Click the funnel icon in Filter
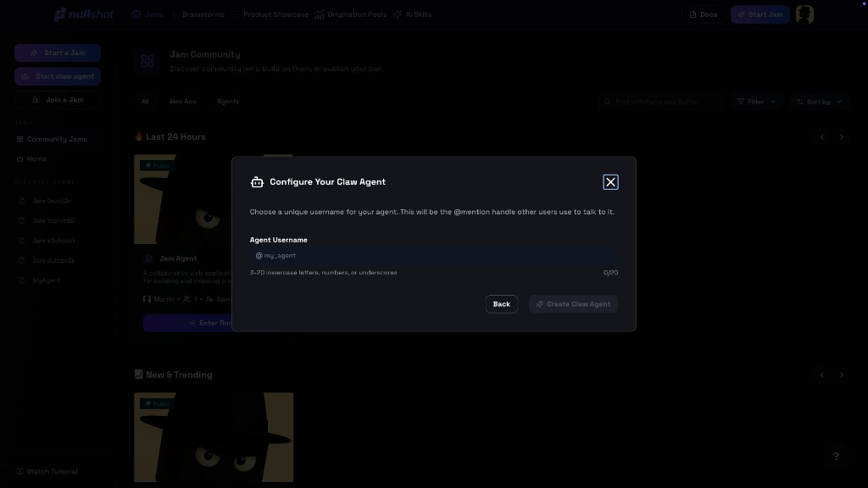The image size is (868, 488). [741, 102]
